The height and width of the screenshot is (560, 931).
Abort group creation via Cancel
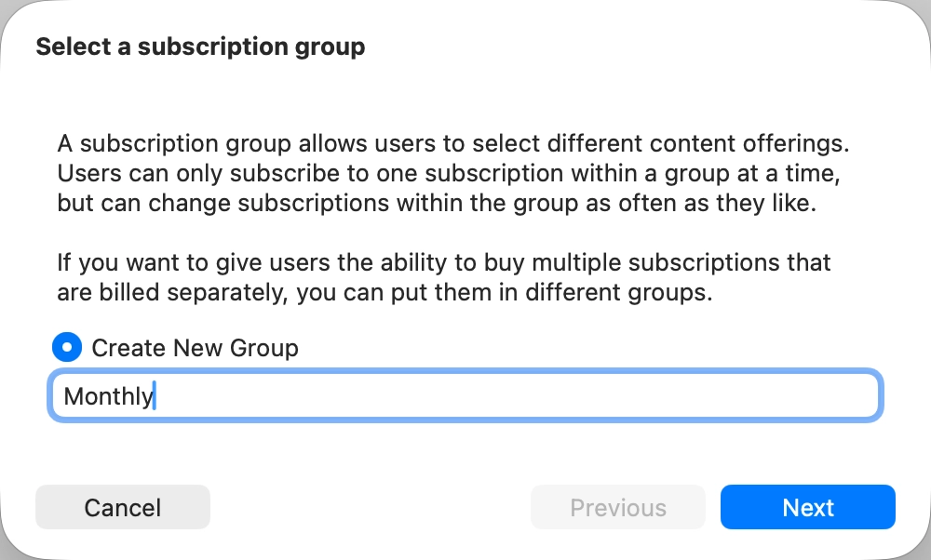click(x=122, y=507)
